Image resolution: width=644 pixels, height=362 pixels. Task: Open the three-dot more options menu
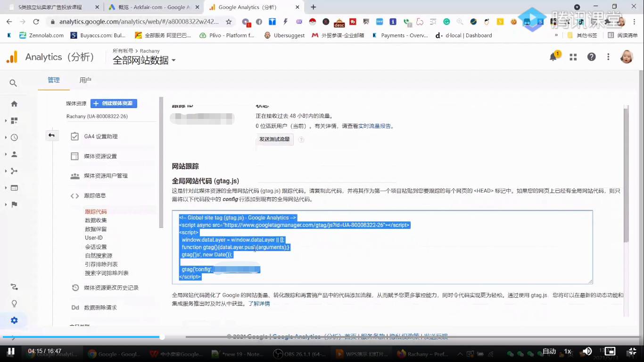coord(608,57)
